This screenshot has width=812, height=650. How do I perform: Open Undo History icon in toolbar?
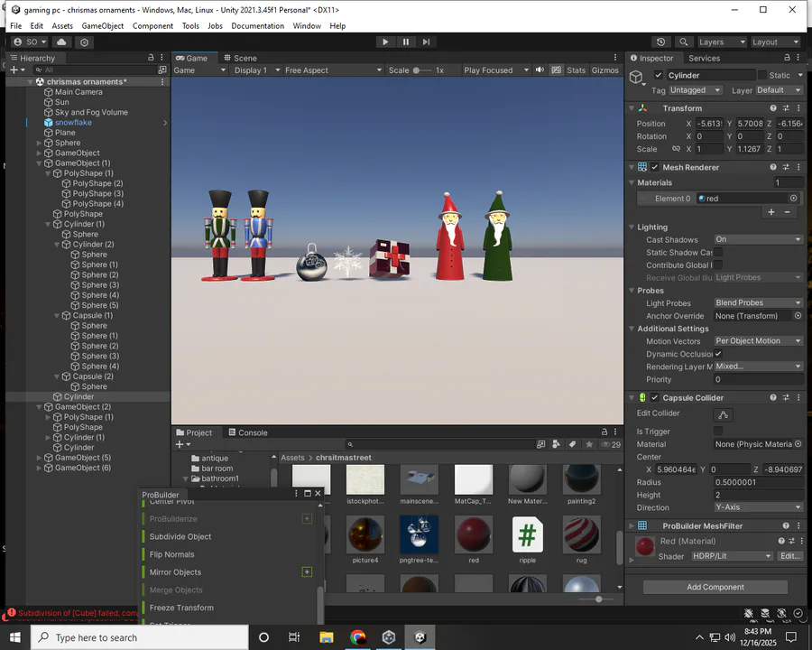pyautogui.click(x=660, y=42)
